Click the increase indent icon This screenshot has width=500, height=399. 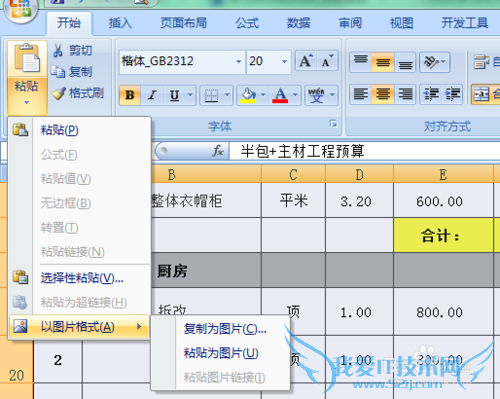452,94
